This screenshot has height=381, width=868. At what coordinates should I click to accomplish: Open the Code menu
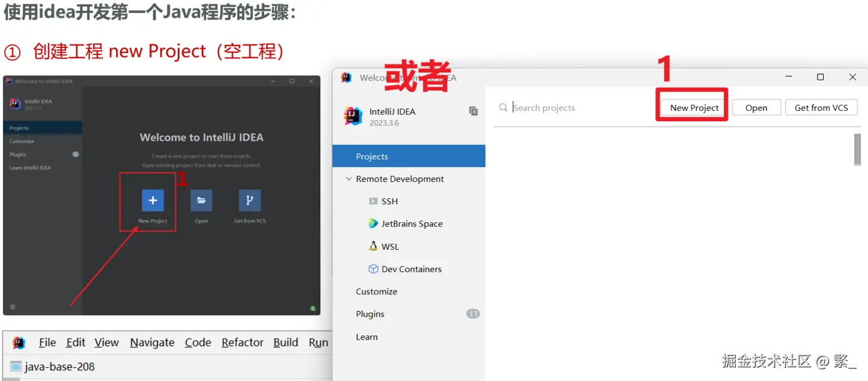click(x=198, y=343)
